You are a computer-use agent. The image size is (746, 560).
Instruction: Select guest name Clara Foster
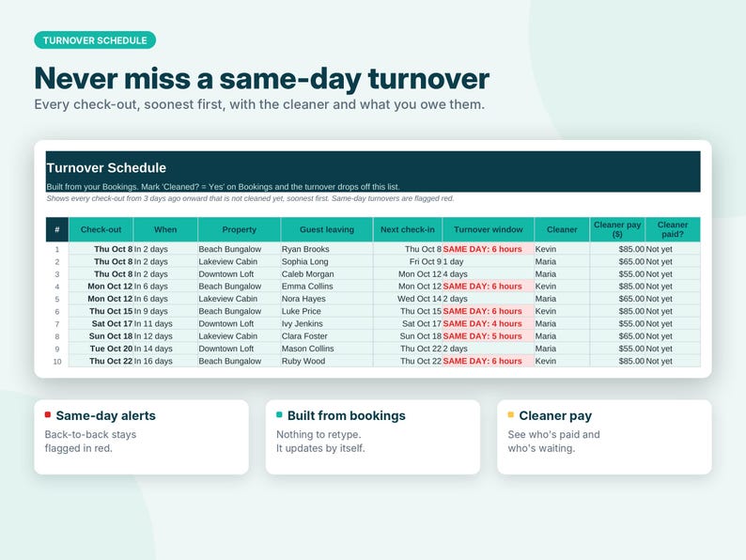point(304,335)
